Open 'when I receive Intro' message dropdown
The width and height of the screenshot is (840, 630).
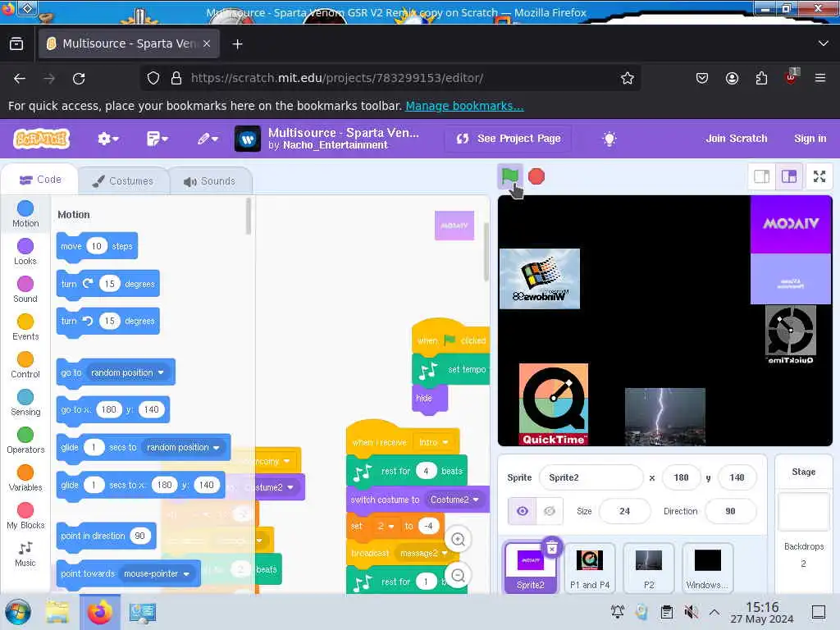[445, 442]
